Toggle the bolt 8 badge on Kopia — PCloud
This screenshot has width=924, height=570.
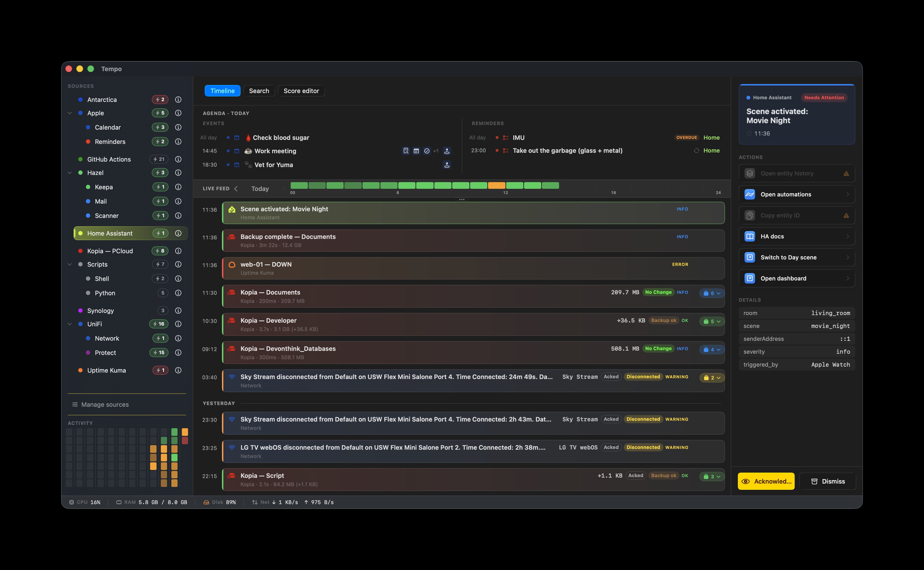pos(160,251)
